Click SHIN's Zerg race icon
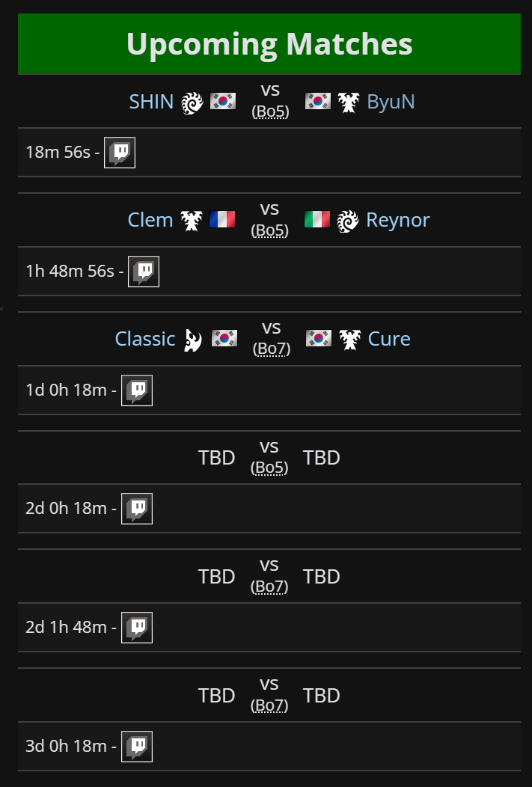This screenshot has height=787, width=532. click(192, 102)
